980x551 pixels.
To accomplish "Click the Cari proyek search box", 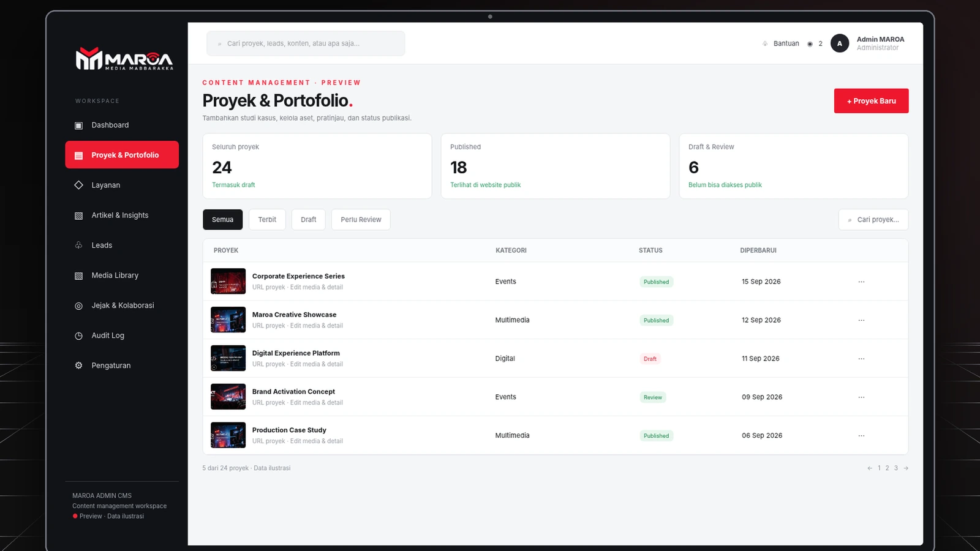I will [873, 220].
